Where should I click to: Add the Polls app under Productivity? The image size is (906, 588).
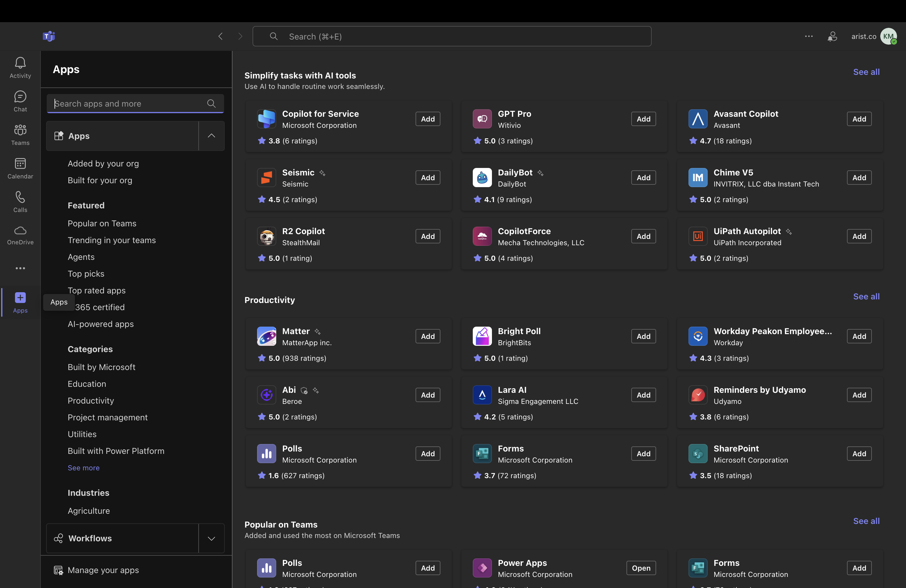(428, 453)
